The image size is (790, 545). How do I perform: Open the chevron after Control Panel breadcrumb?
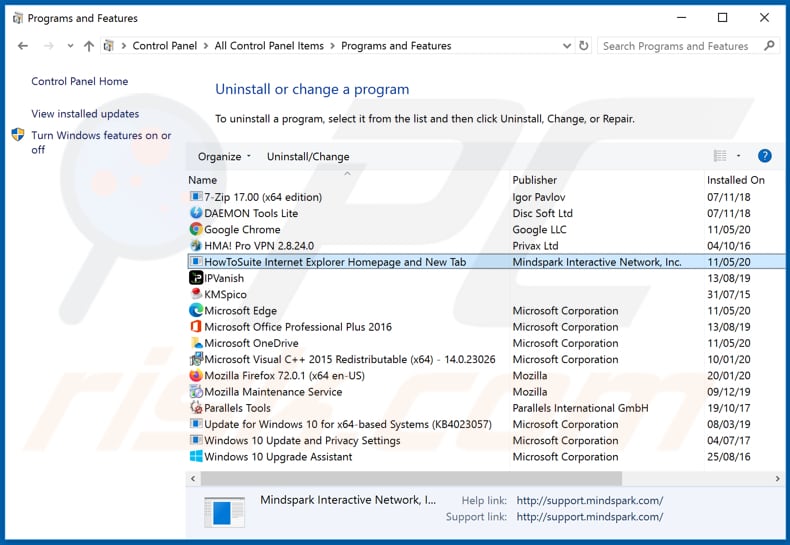(206, 46)
